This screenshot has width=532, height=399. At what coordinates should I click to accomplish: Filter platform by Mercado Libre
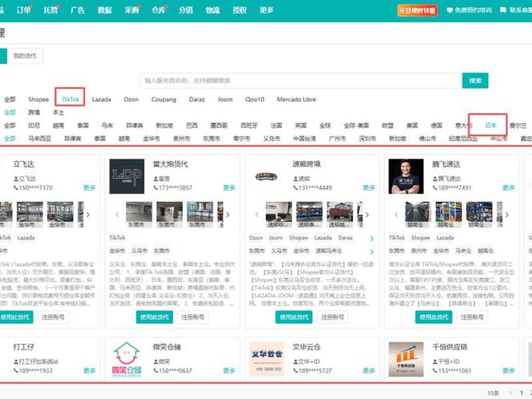pos(297,99)
